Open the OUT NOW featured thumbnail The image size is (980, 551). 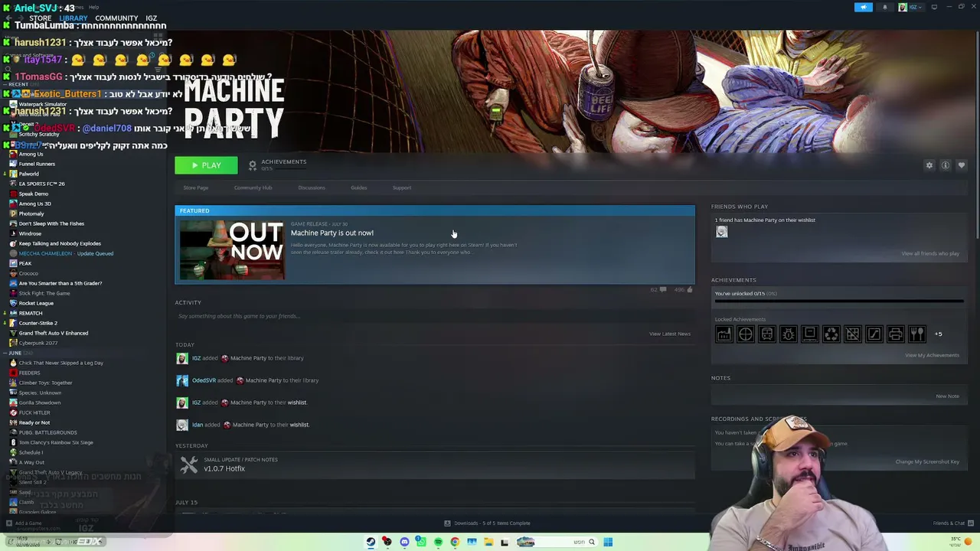[x=232, y=250]
